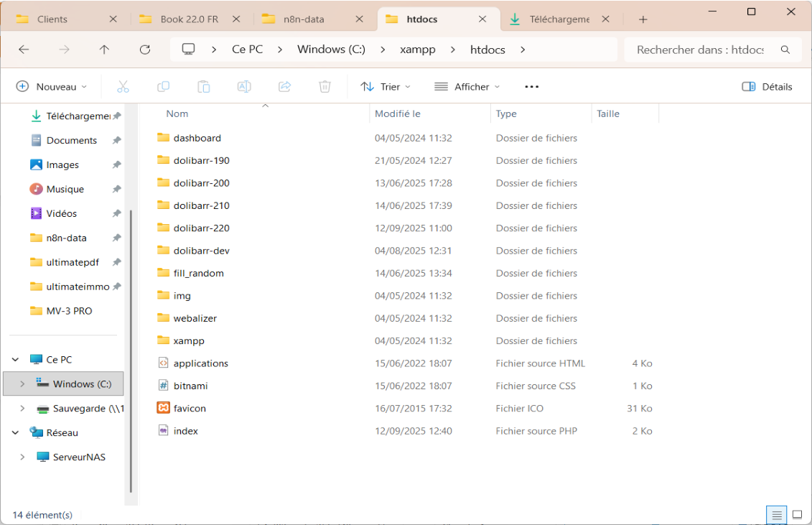Switch to large thumbnails view in status bar
Image resolution: width=812 pixels, height=525 pixels.
798,515
